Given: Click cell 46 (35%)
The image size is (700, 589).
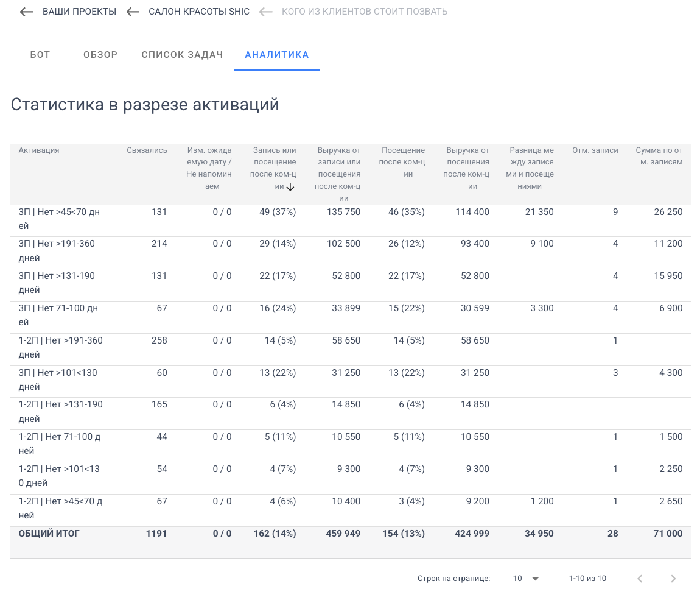Looking at the screenshot, I should [406, 213].
